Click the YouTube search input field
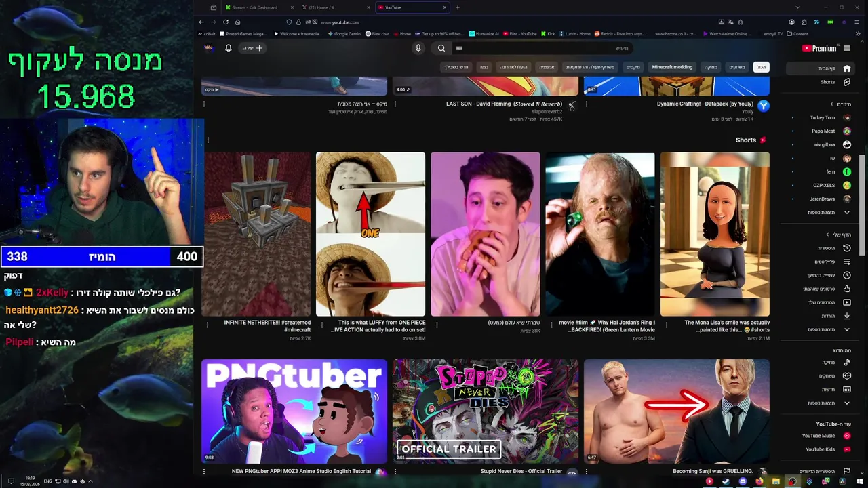The width and height of the screenshot is (868, 488). (542, 48)
